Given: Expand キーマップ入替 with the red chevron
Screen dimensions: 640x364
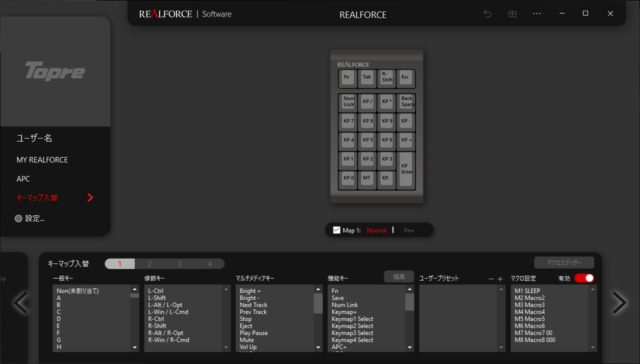Looking at the screenshot, I should tap(90, 198).
